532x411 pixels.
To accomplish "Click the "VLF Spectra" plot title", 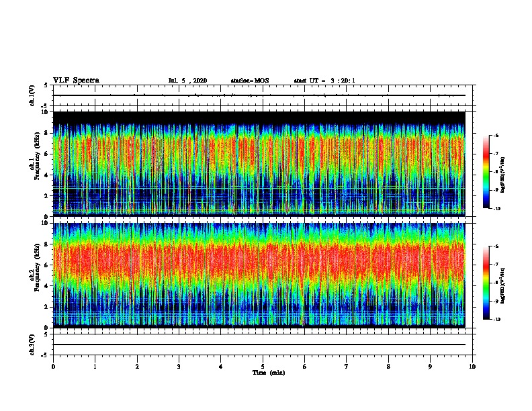I will 76,81.
